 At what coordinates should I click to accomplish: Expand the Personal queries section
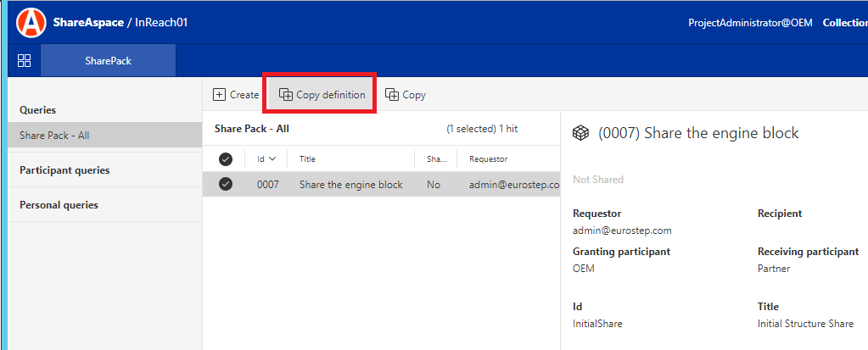[105, 204]
